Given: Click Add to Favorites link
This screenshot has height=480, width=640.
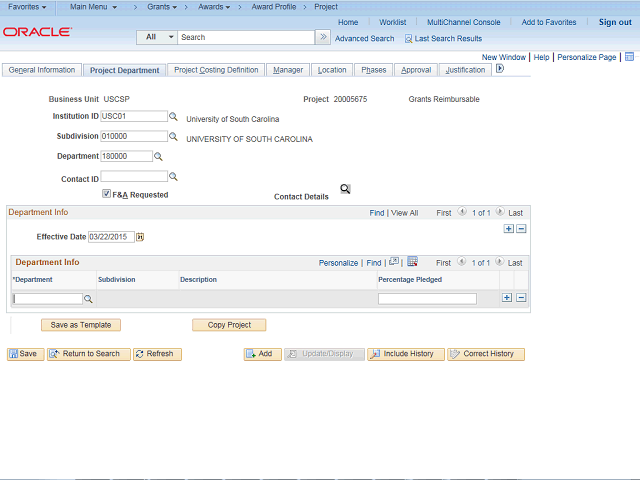Looking at the screenshot, I should tap(549, 22).
